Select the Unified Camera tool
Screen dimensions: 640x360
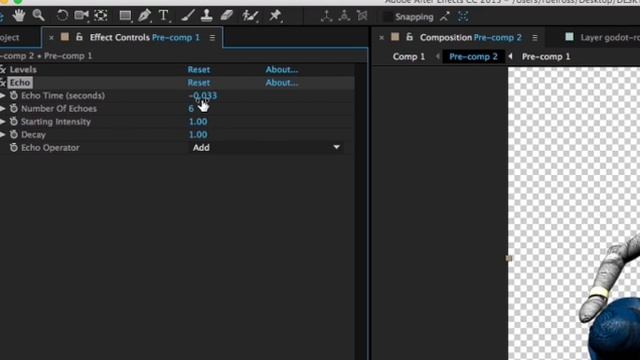point(81,16)
